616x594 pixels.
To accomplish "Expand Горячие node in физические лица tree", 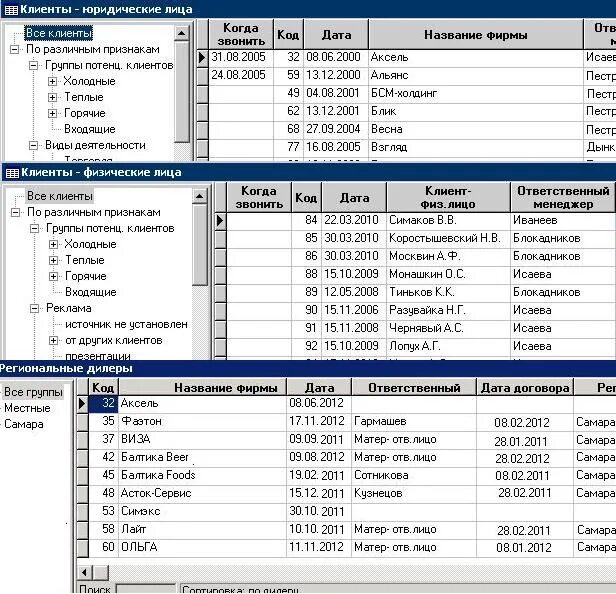I will coord(53,276).
